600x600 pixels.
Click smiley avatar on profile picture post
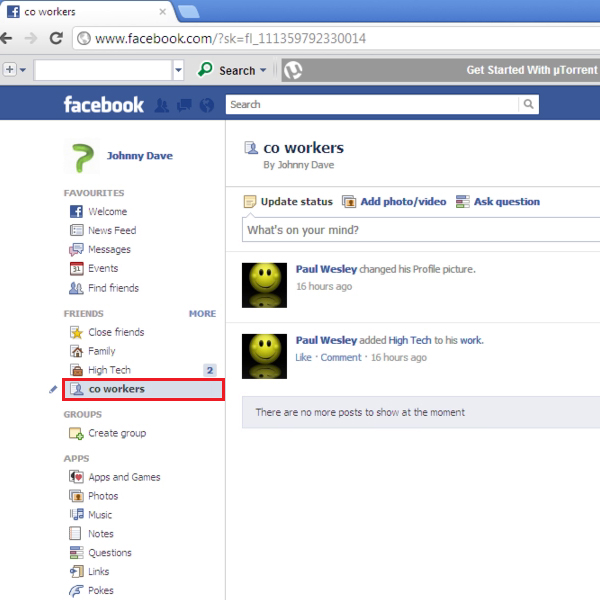coord(264,285)
